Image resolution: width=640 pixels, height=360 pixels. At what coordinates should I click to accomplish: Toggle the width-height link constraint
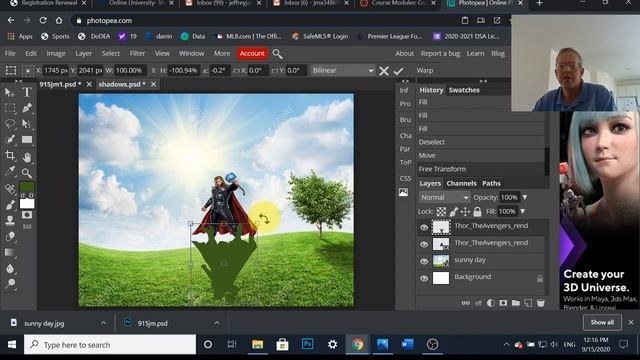(153, 71)
